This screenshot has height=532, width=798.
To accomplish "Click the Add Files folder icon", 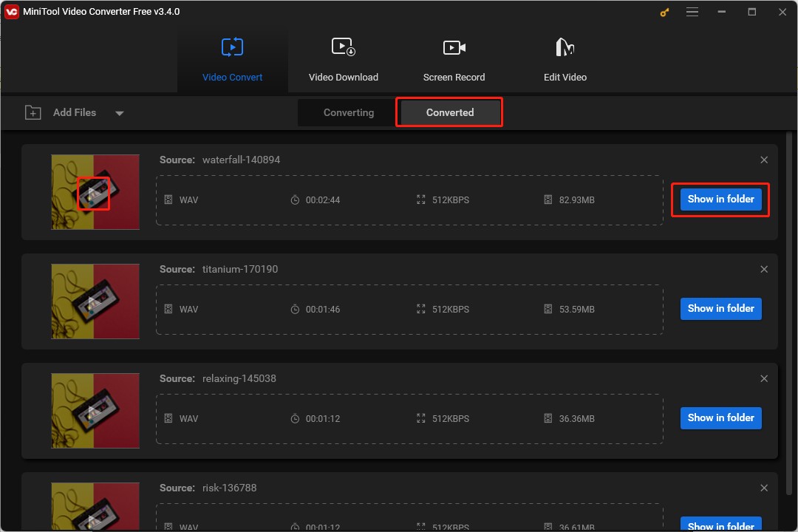I will click(x=33, y=112).
